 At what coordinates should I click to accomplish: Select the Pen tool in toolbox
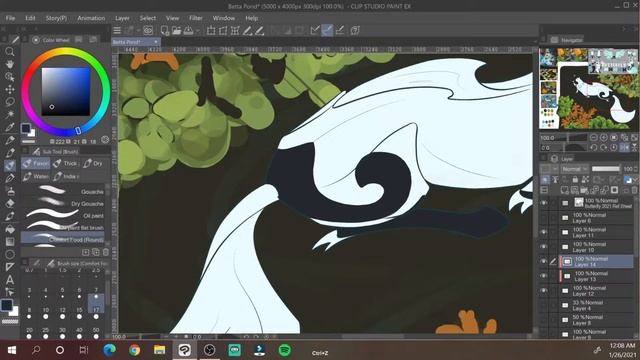click(10, 140)
